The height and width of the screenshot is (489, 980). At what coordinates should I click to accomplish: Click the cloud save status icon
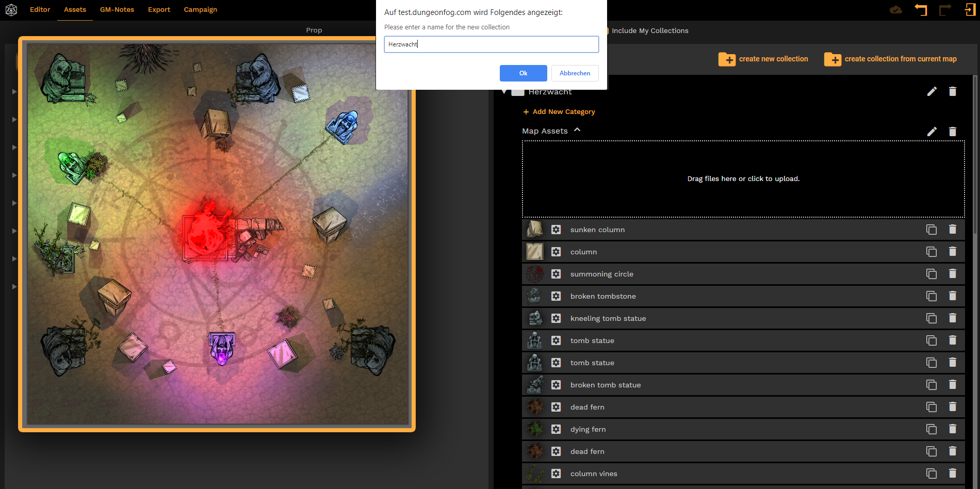(896, 10)
